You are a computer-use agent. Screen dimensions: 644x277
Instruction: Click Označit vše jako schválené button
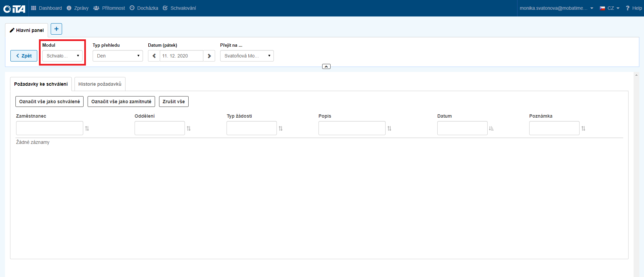coord(49,102)
